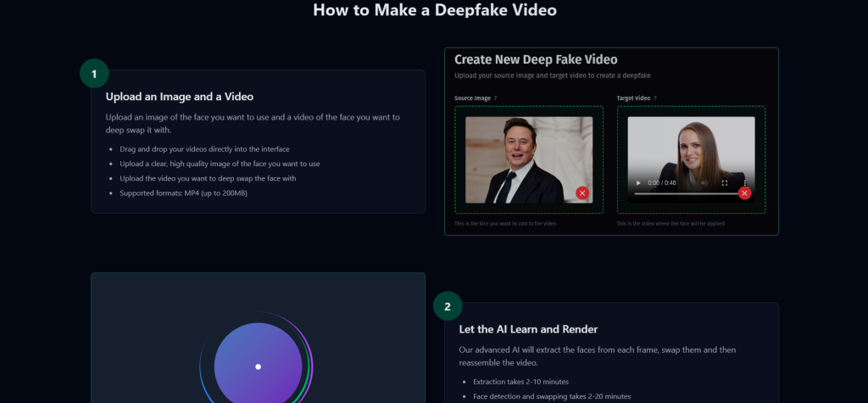This screenshot has width=868, height=403.
Task: Click the 'Upload a clear, high quality image' bullet
Action: (220, 164)
